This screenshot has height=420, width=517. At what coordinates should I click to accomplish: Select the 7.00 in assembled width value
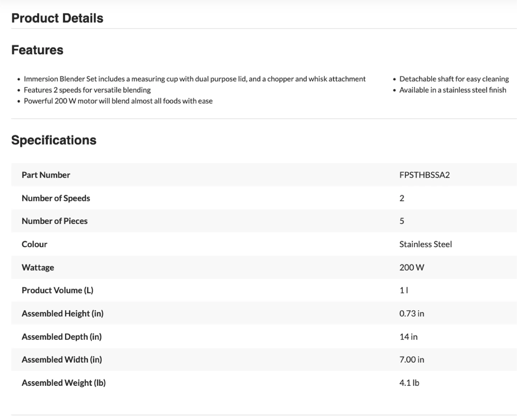(411, 360)
